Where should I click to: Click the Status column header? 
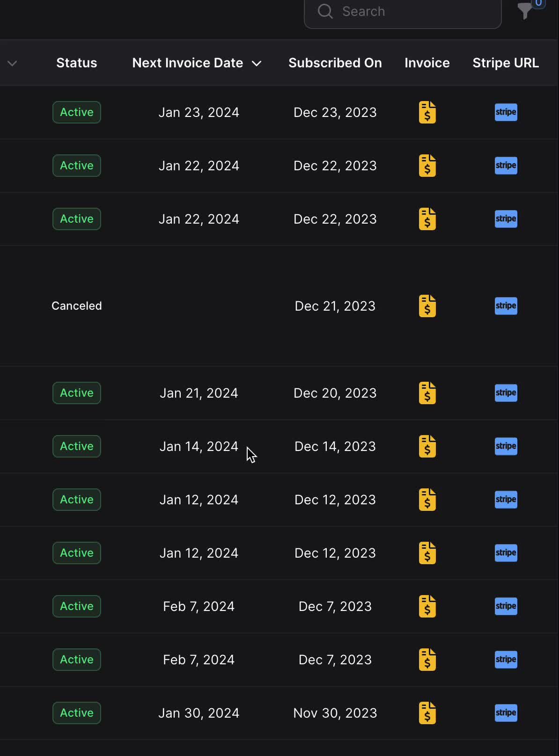pos(76,63)
